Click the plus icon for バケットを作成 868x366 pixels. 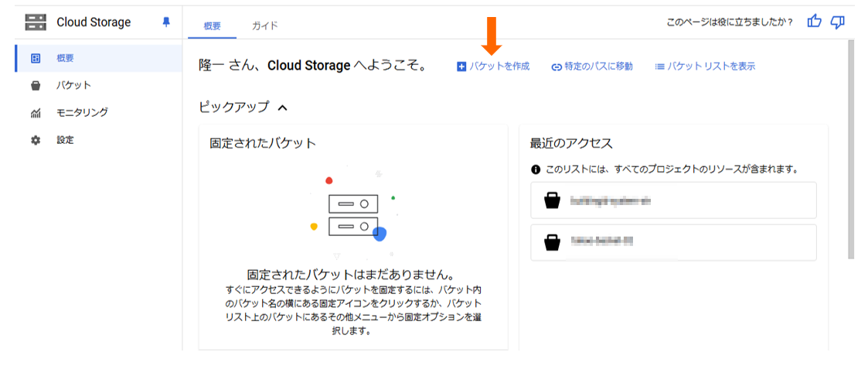pos(461,67)
